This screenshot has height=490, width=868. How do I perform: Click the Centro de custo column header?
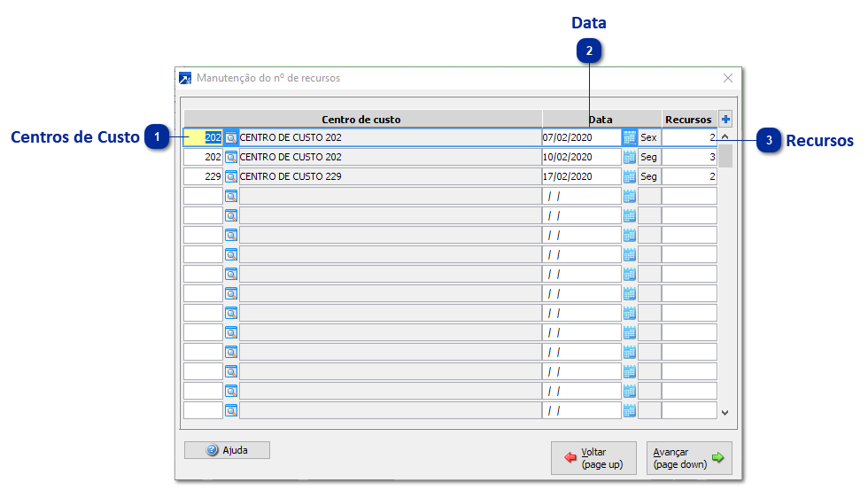[362, 119]
